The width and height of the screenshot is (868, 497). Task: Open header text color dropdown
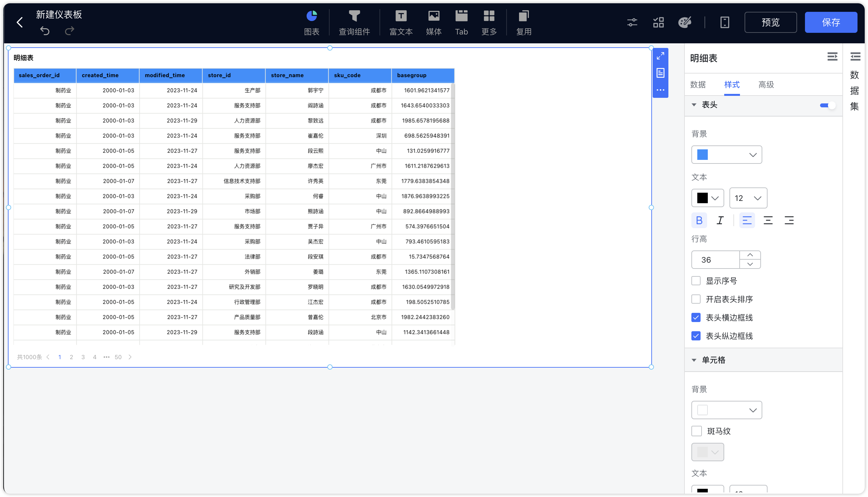[x=707, y=198]
